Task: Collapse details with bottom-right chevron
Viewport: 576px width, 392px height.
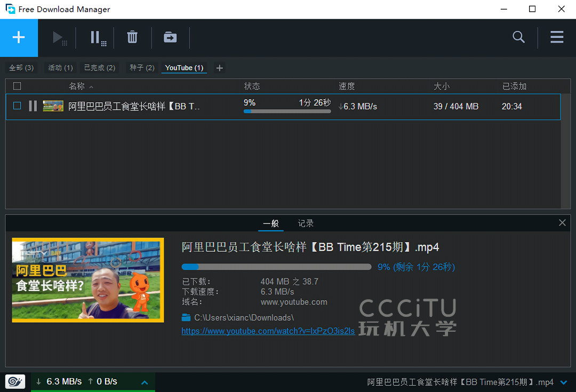Action: point(564,382)
